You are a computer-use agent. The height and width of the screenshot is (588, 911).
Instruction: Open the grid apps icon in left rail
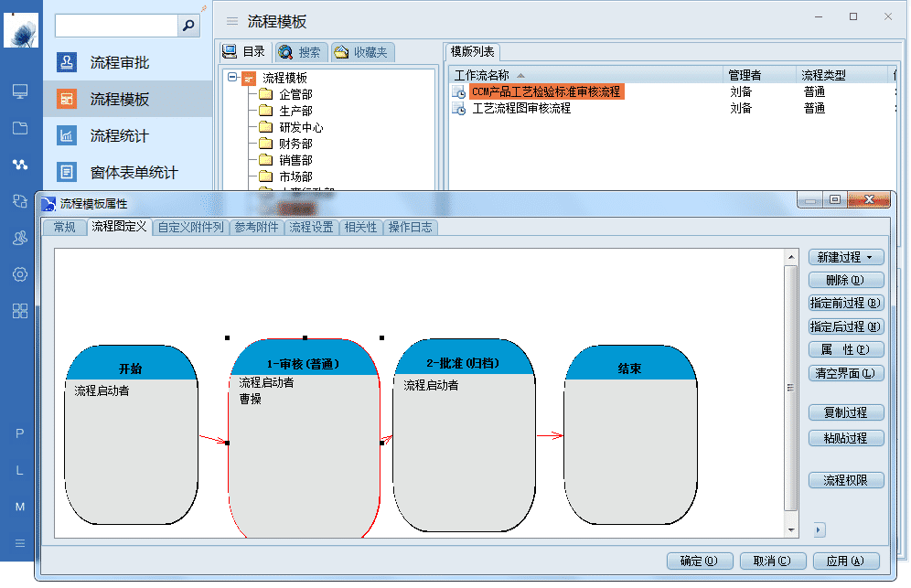pos(20,311)
